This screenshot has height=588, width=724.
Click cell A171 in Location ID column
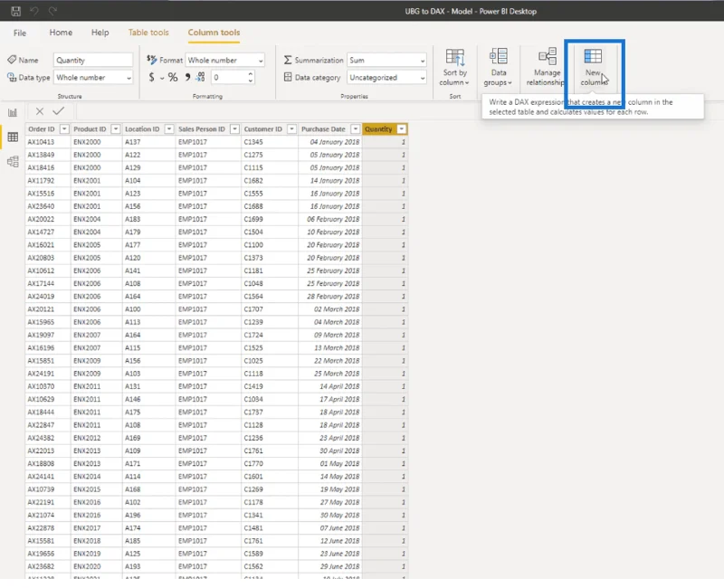tap(132, 464)
